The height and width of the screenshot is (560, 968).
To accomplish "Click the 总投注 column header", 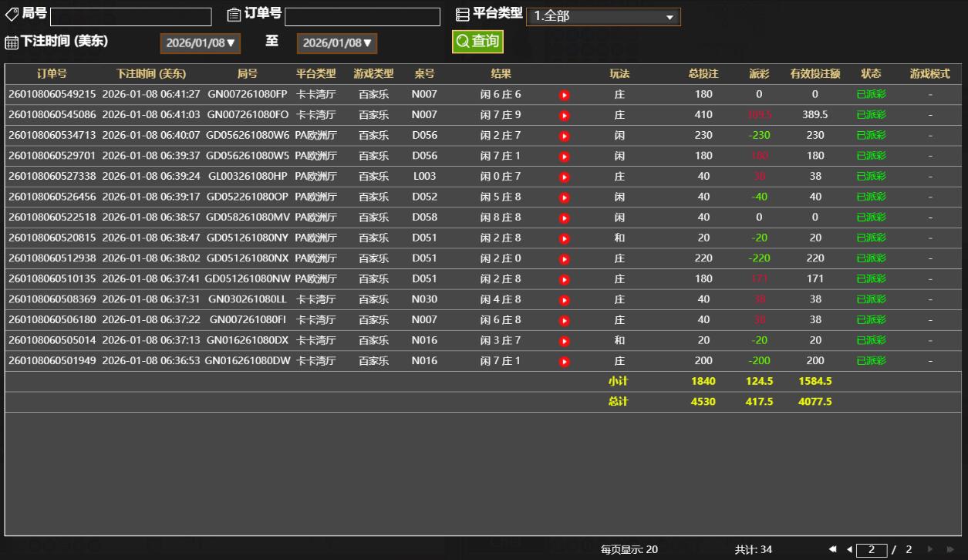I will [x=703, y=74].
